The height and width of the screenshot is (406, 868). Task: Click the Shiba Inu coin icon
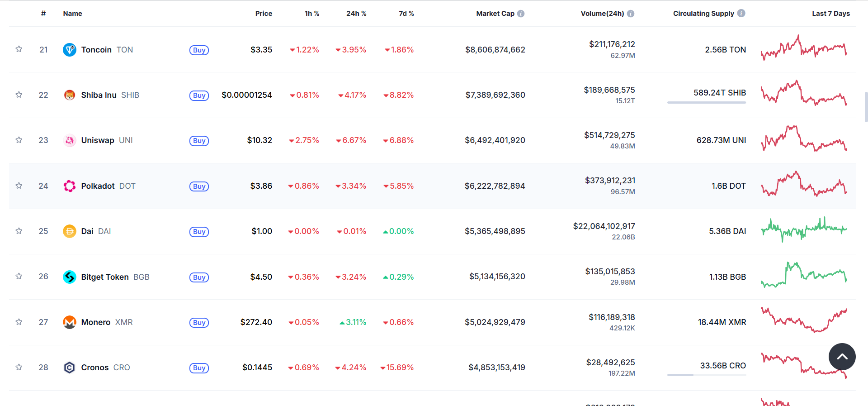(x=69, y=95)
